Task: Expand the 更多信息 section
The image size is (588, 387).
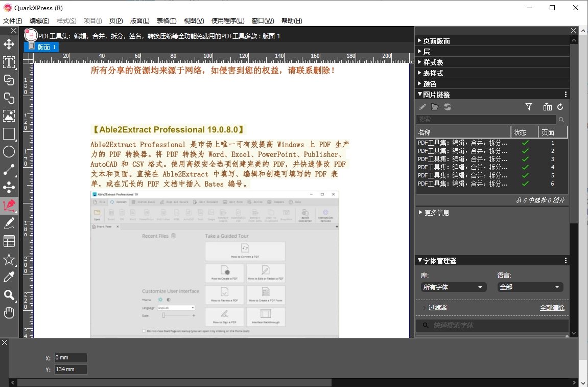Action: [420, 213]
